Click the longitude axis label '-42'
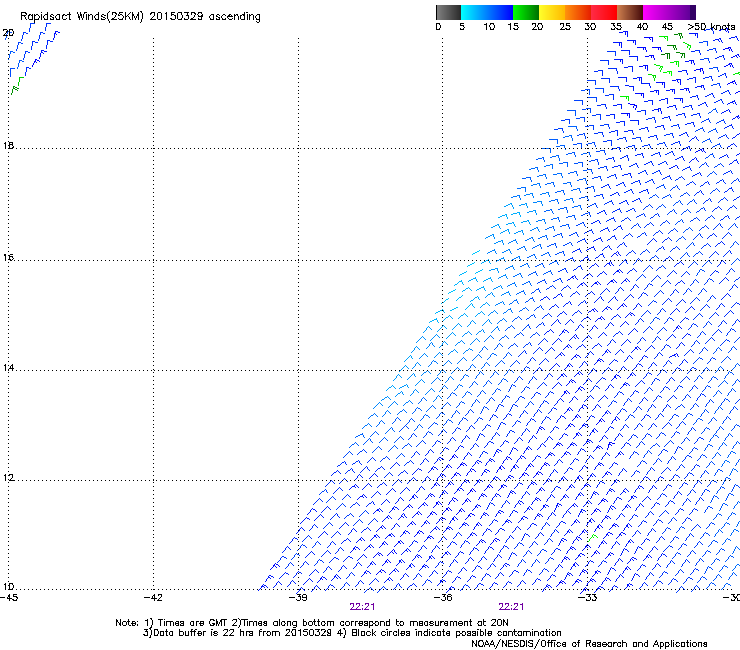Viewport: 740px width, 650px height. [153, 598]
